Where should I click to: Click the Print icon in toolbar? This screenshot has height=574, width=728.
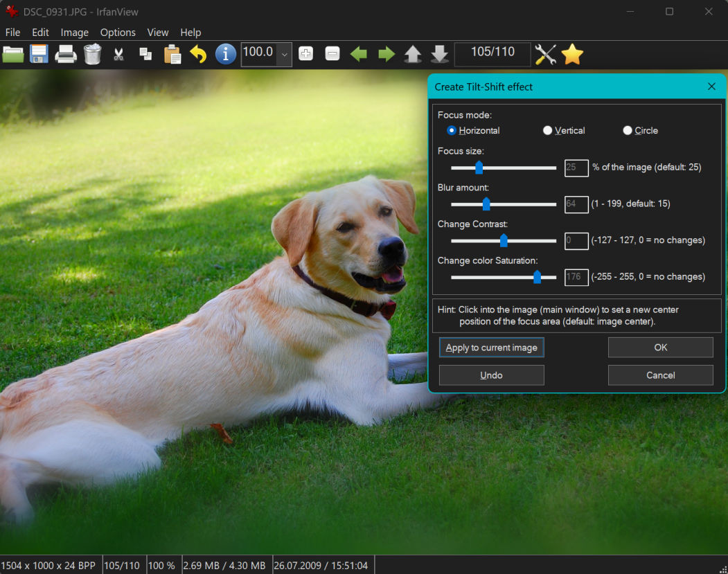pyautogui.click(x=66, y=54)
